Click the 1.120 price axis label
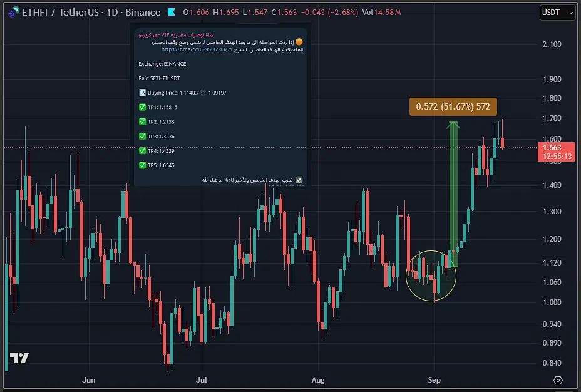This screenshot has height=392, width=581. coord(552,262)
